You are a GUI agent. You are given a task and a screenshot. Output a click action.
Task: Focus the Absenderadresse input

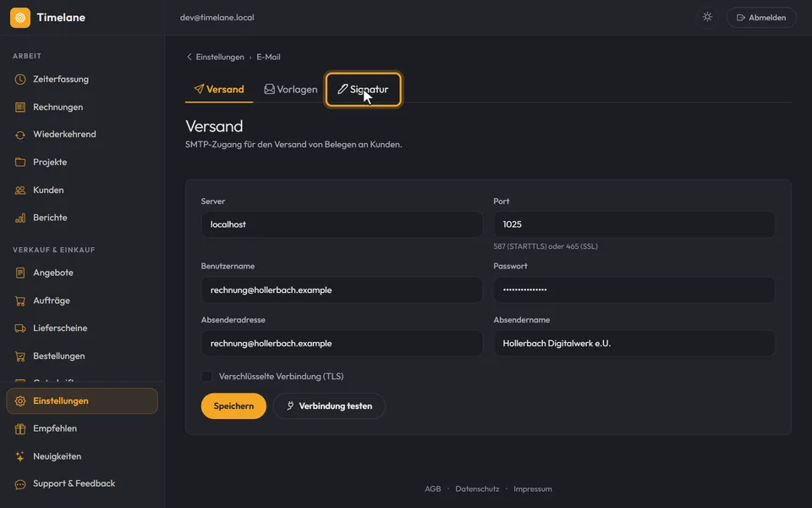[342, 343]
